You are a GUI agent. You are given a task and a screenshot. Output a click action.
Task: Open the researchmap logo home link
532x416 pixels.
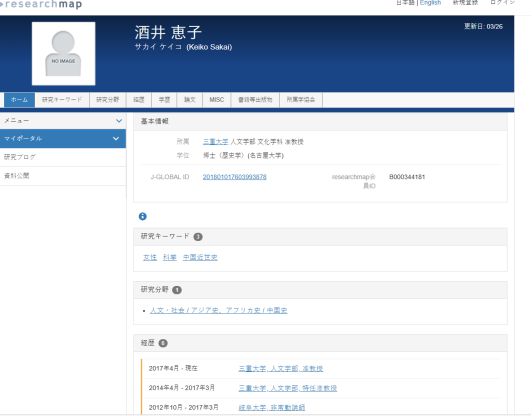(x=41, y=4)
